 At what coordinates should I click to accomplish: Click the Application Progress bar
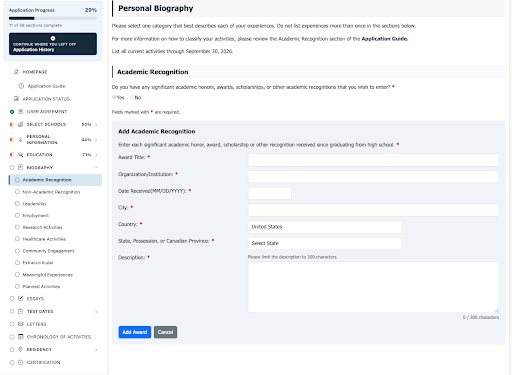point(53,18)
